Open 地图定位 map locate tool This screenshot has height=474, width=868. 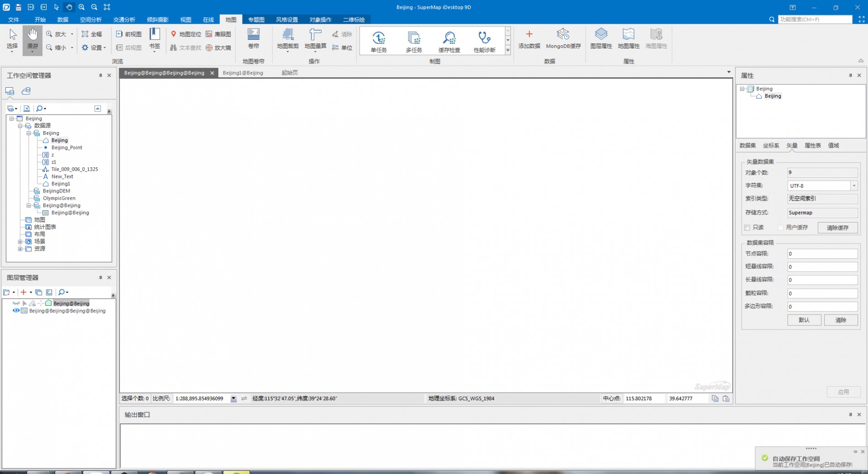(185, 34)
